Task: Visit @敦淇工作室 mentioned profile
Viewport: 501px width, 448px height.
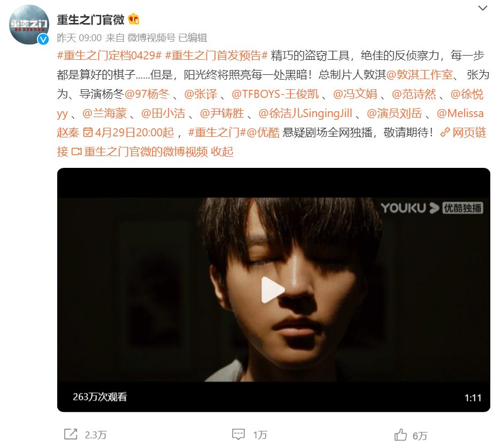Action: pos(420,75)
